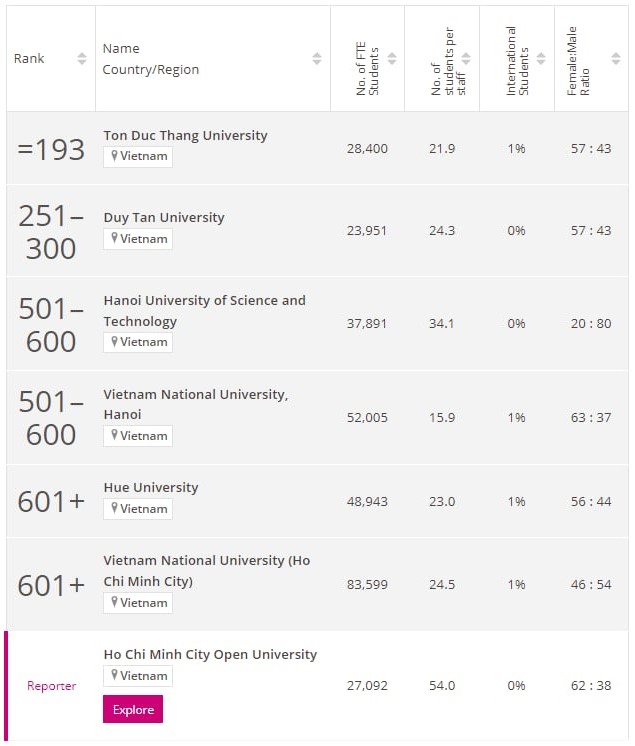This screenshot has width=635, height=746.
Task: Sort by students per staff arrows
Action: click(467, 59)
